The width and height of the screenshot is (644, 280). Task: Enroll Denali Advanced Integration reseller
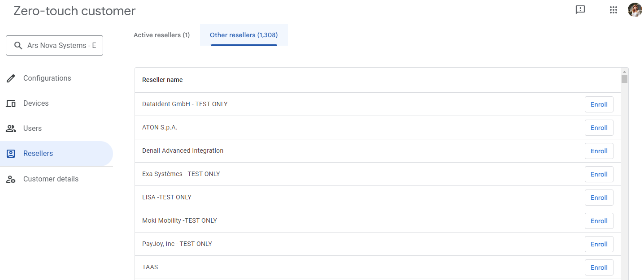[x=599, y=151]
